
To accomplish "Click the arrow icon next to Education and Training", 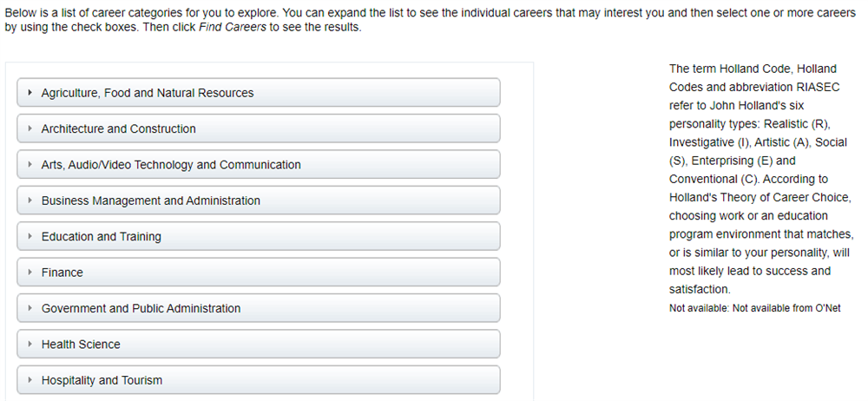I will (x=30, y=237).
